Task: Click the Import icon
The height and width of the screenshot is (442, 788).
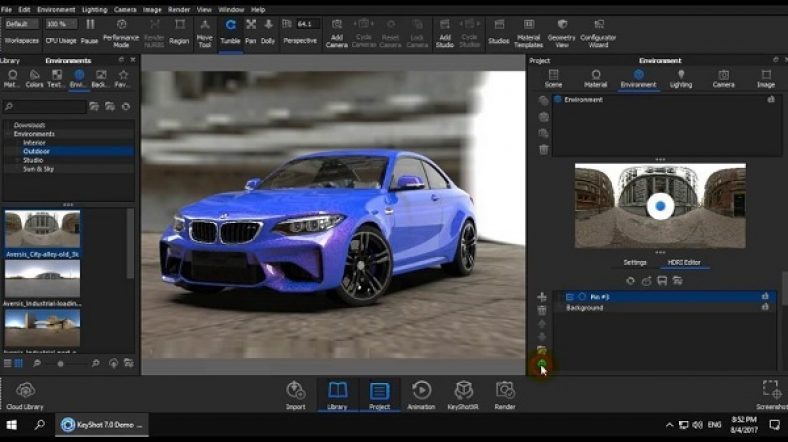Action: click(x=295, y=392)
